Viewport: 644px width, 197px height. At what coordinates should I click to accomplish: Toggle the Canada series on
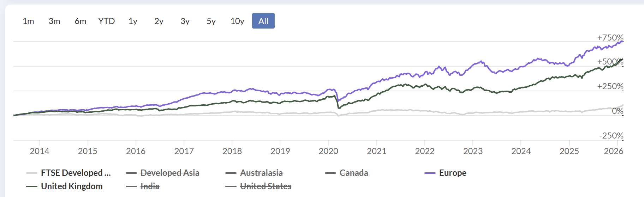coord(354,173)
